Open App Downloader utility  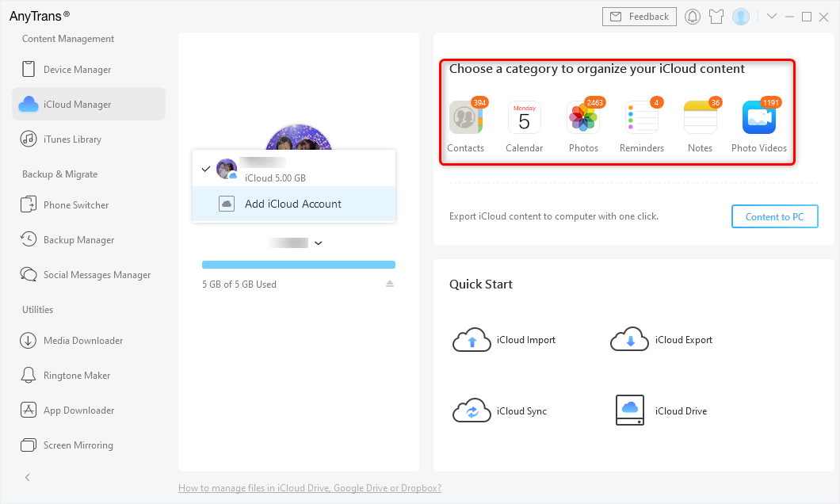(89, 410)
